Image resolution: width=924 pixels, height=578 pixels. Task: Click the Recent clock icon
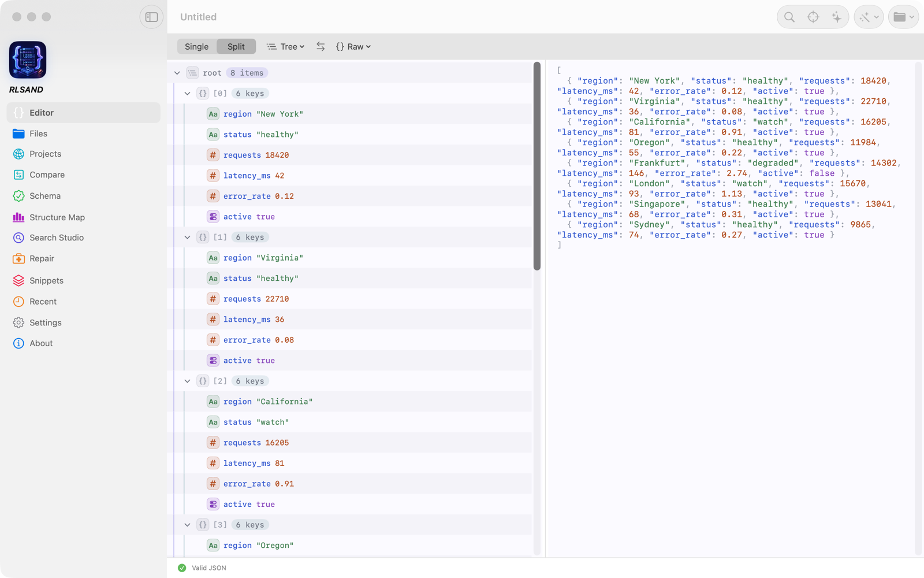click(18, 301)
